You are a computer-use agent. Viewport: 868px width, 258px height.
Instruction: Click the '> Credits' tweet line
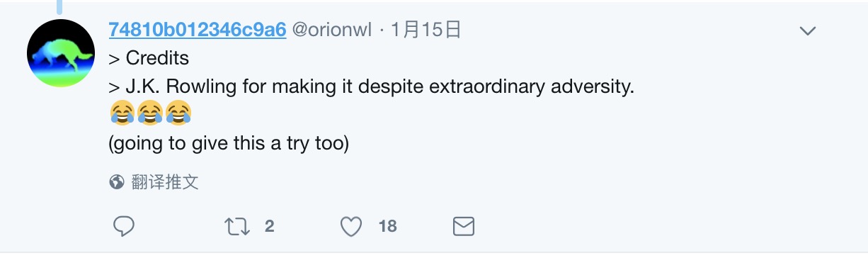point(149,57)
